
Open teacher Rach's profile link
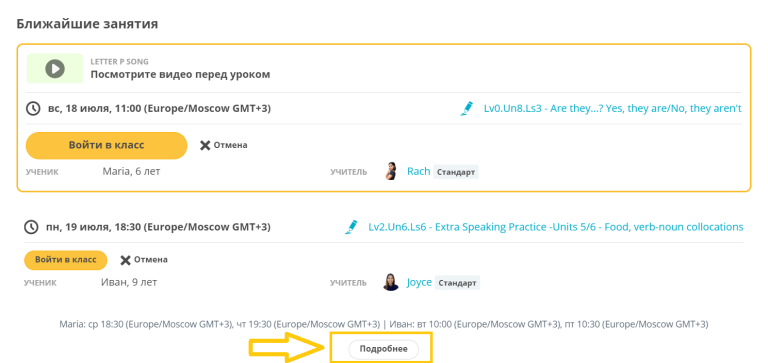419,171
